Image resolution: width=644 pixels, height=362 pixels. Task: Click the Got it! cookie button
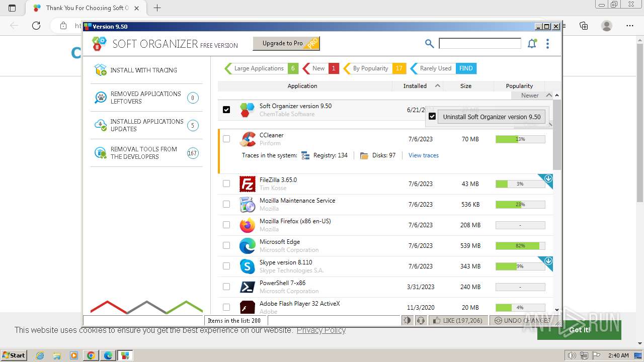[579, 330]
